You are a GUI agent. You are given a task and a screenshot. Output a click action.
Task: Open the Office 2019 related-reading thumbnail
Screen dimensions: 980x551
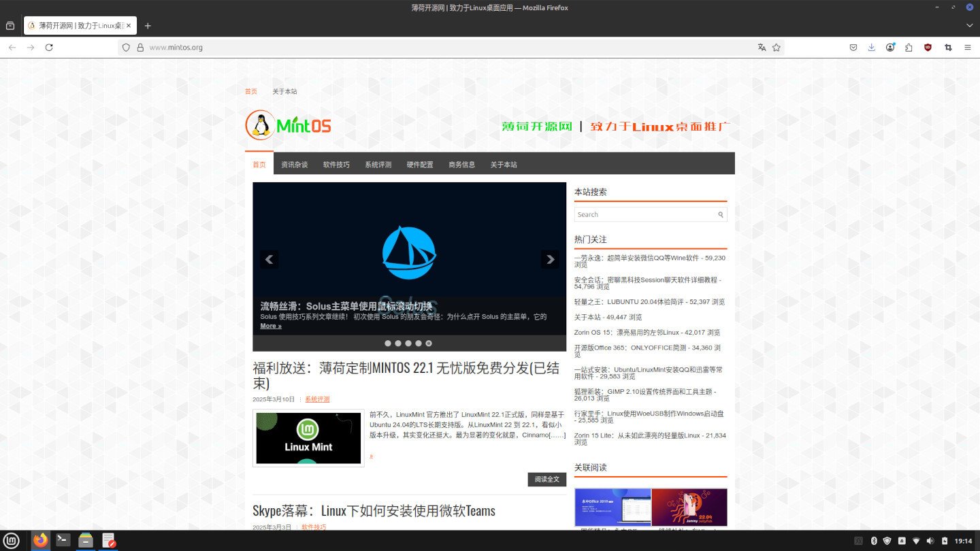pyautogui.click(x=612, y=507)
